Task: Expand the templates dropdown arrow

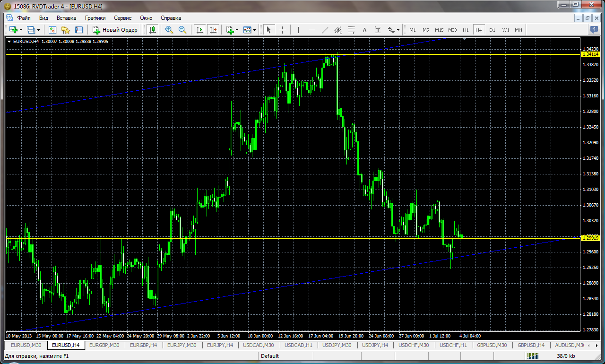Action: coord(255,30)
